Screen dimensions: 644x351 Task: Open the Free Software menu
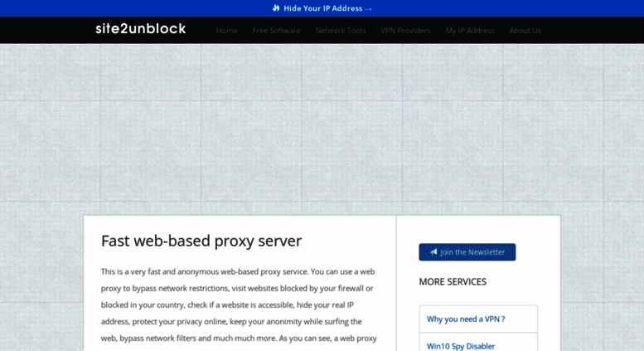[276, 31]
